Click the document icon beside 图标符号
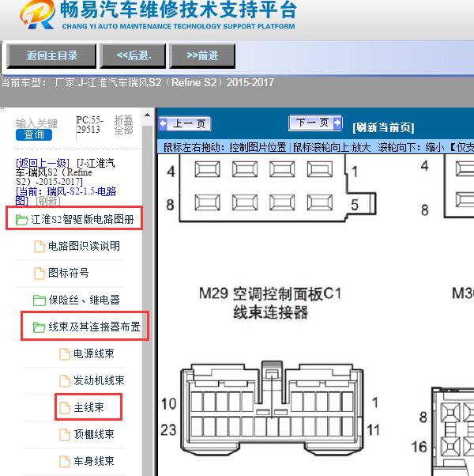 tap(39, 273)
